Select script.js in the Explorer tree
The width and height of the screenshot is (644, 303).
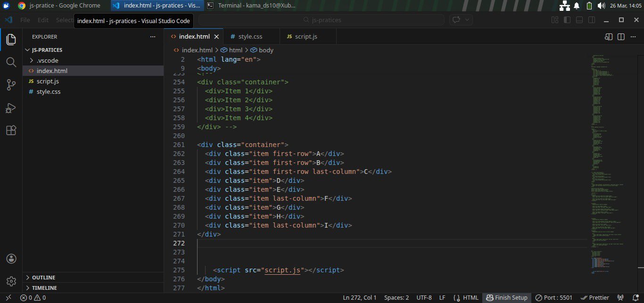tap(48, 81)
